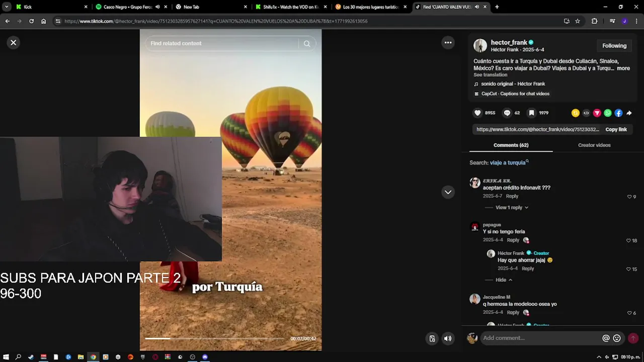Viewport: 644px width, 362px height.
Task: Open the three-dot video options menu
Action: click(x=448, y=43)
